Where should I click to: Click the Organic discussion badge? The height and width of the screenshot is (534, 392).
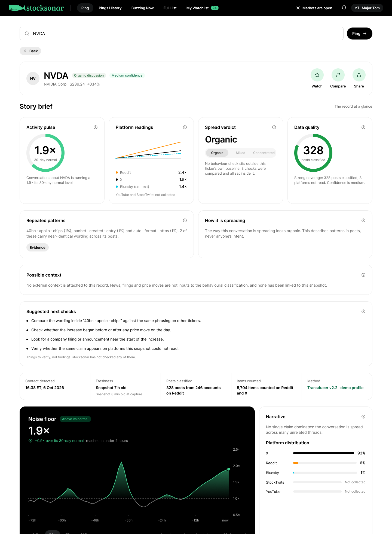tap(89, 75)
